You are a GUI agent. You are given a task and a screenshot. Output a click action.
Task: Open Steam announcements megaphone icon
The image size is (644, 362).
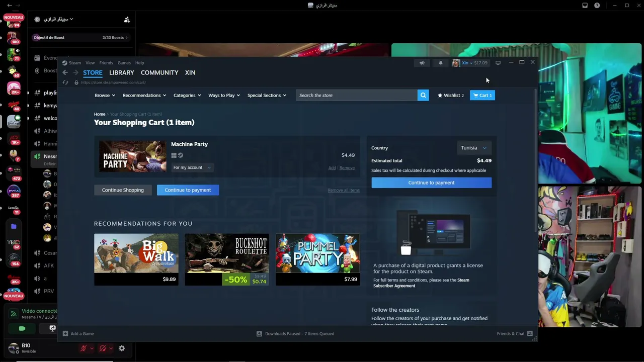pyautogui.click(x=422, y=63)
